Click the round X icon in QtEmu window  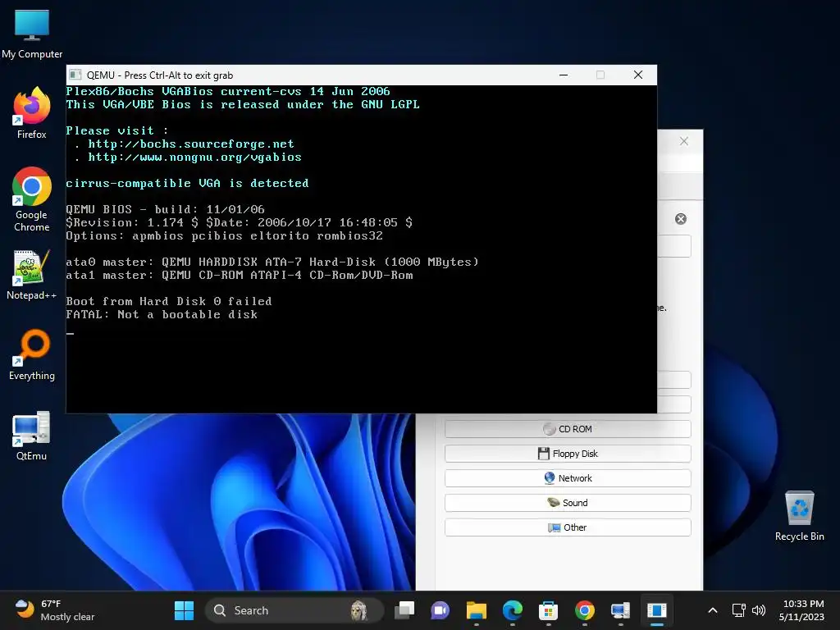pos(681,218)
